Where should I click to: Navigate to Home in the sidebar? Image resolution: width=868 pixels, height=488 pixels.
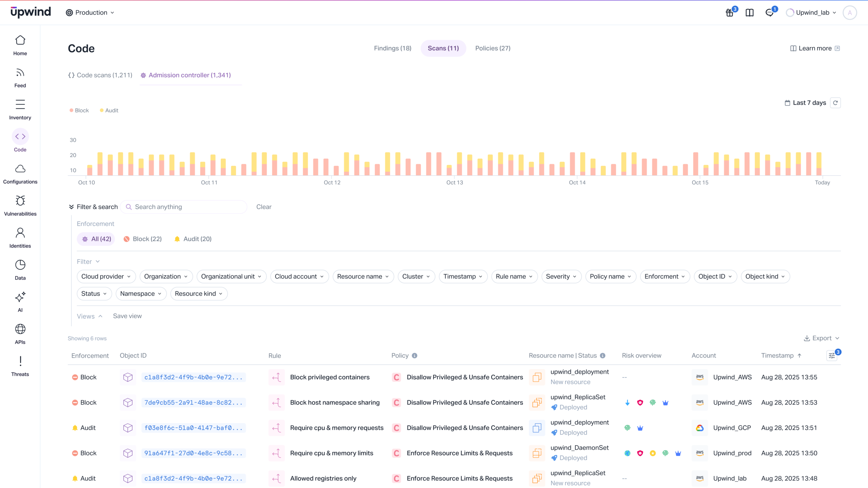[20, 44]
